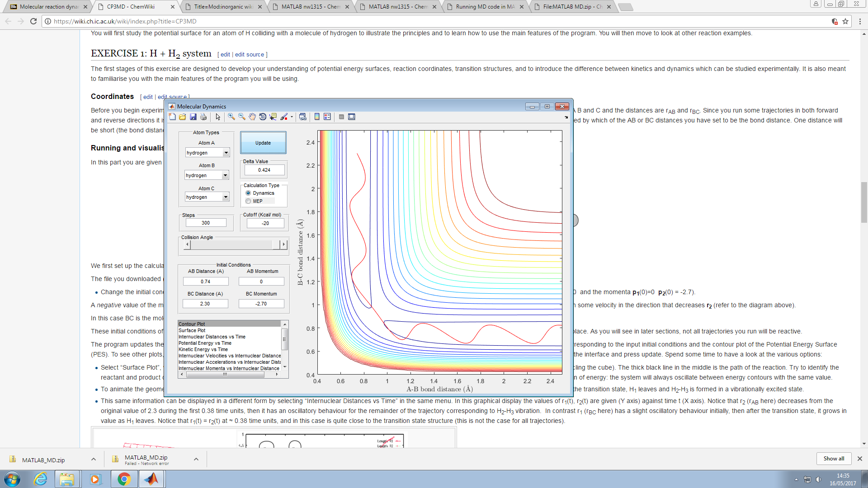Select Surface Plot in the plot list
The width and height of the screenshot is (868, 488).
[x=192, y=330]
